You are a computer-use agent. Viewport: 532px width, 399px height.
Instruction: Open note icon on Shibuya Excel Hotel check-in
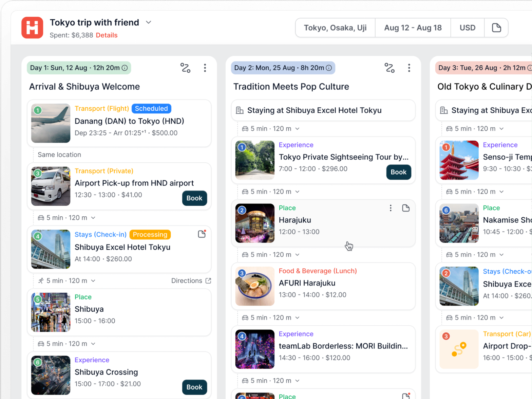coord(202,234)
